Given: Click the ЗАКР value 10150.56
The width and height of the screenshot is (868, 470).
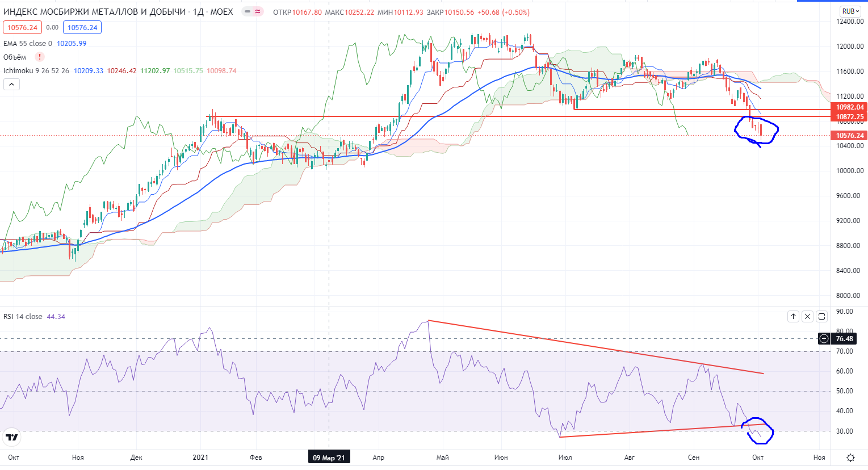Looking at the screenshot, I should point(459,12).
